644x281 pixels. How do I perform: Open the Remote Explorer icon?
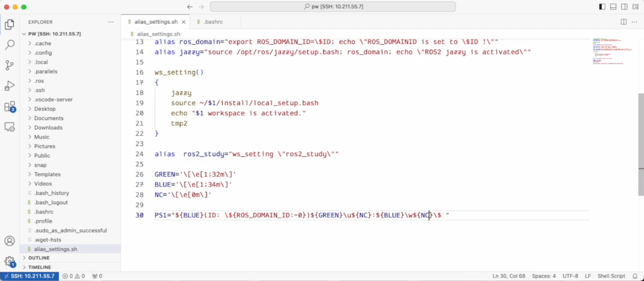10,127
